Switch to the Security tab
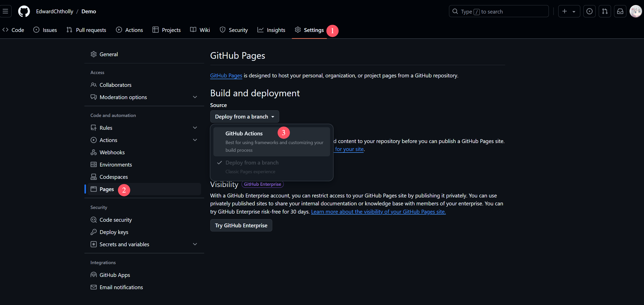The width and height of the screenshot is (644, 305). point(234,30)
